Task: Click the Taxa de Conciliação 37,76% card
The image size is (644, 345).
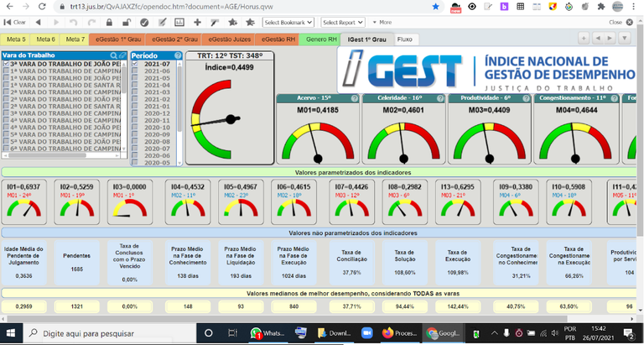Action: tap(351, 263)
